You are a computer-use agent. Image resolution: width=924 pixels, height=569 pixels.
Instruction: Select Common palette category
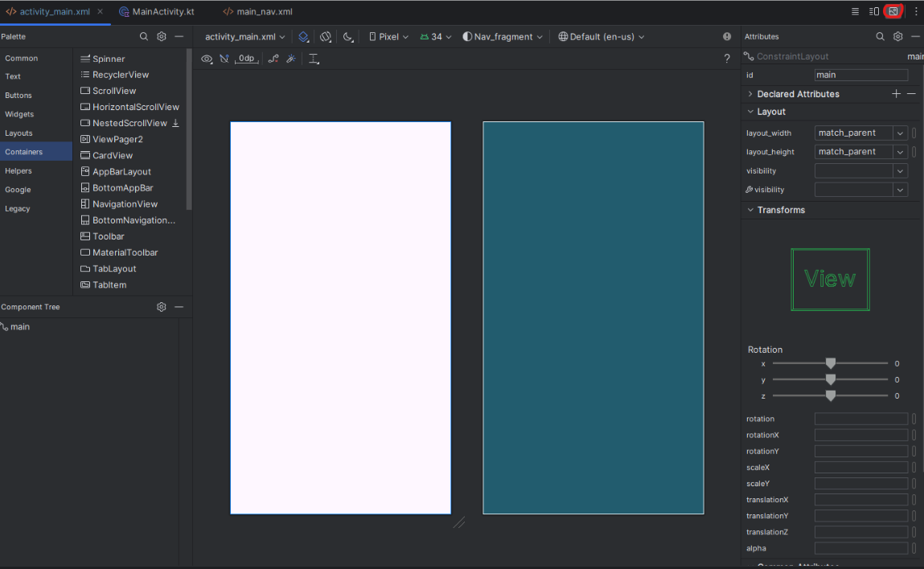click(21, 59)
